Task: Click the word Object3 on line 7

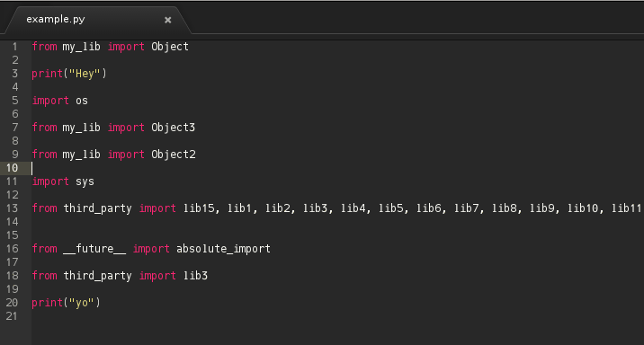Action: 173,128
